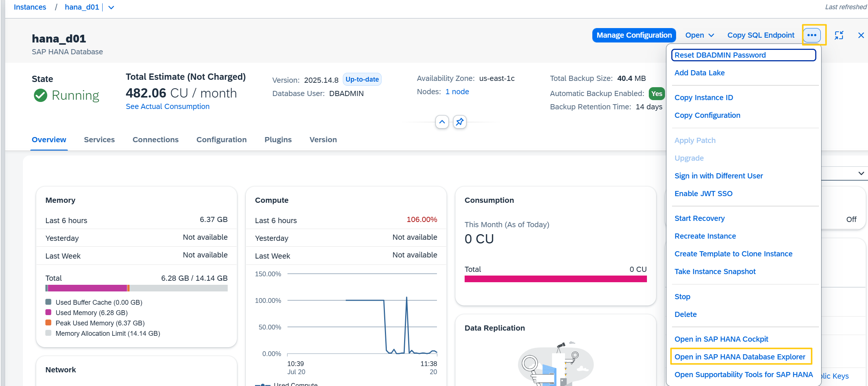Click the Automatic Backup Enabled Yes badge
Viewport: 868px width, 386px height.
tap(656, 93)
